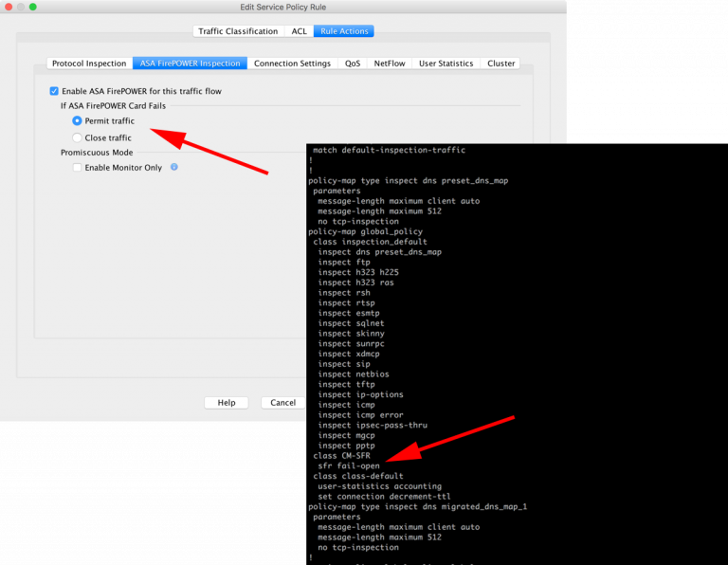728x565 pixels.
Task: Click the 'inspect h323 ras' line
Action: [x=355, y=282]
